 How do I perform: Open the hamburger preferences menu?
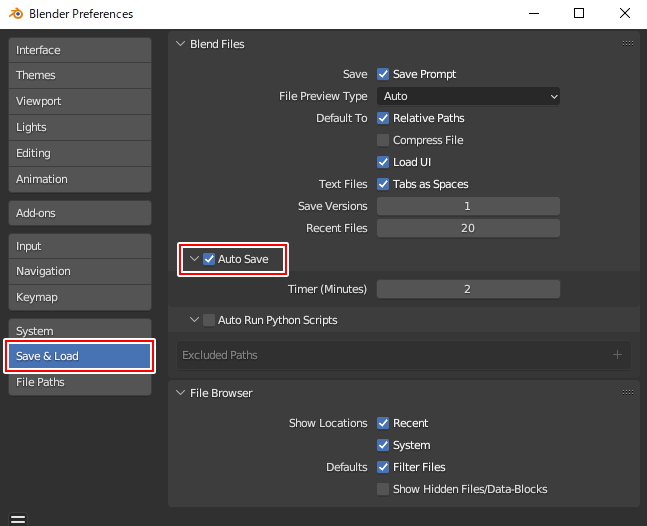click(17, 518)
